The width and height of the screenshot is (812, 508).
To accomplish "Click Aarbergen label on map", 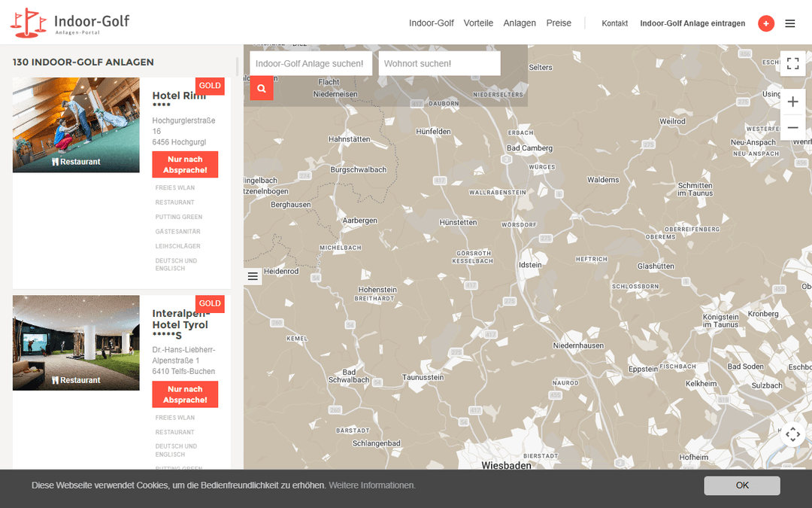I will click(359, 221).
